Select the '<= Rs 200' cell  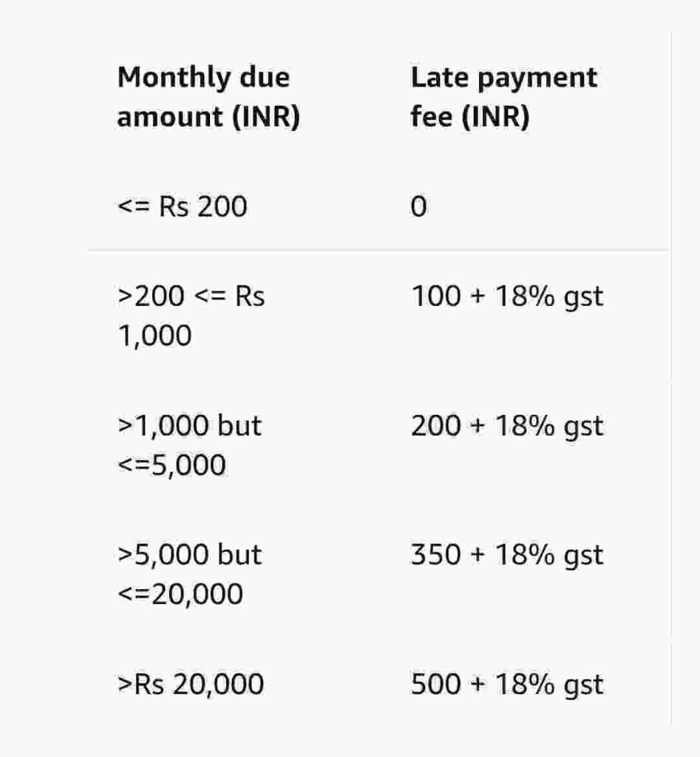click(183, 207)
